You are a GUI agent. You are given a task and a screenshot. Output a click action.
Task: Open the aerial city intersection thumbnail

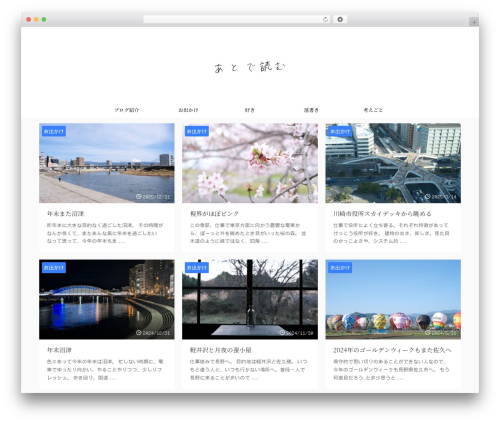393,163
